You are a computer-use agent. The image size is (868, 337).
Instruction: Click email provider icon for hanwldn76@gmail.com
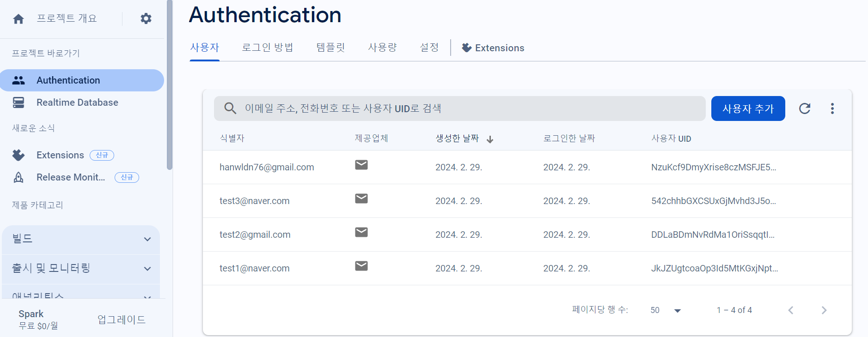pyautogui.click(x=361, y=165)
